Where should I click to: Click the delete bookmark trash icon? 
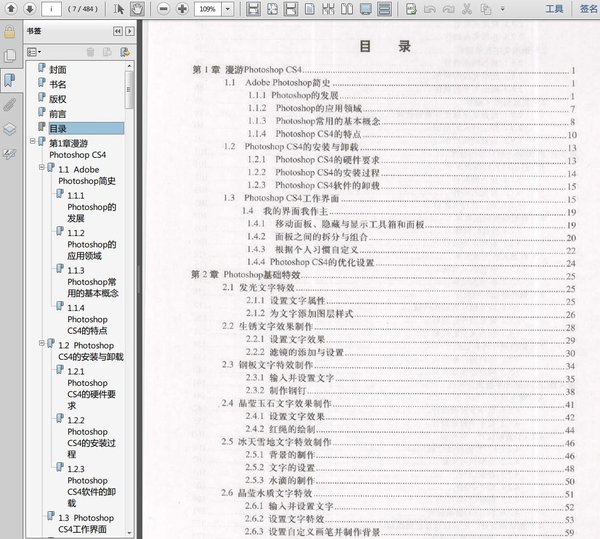(x=91, y=52)
